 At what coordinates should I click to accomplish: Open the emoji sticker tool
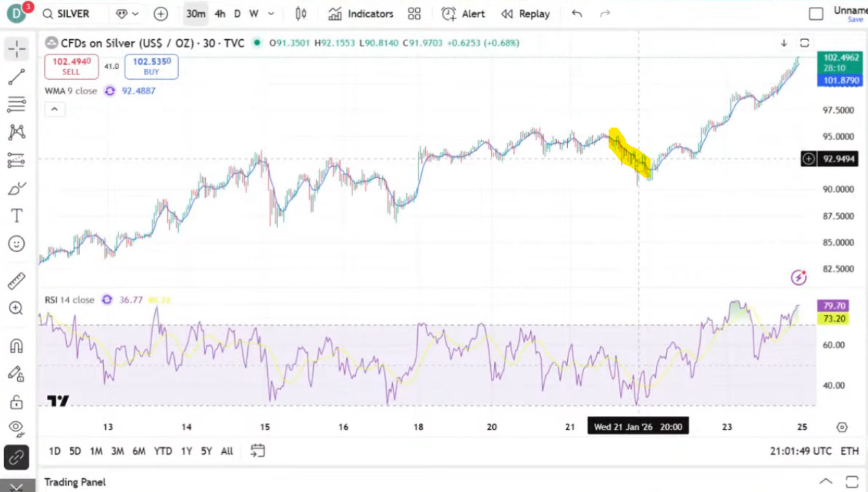click(x=17, y=244)
